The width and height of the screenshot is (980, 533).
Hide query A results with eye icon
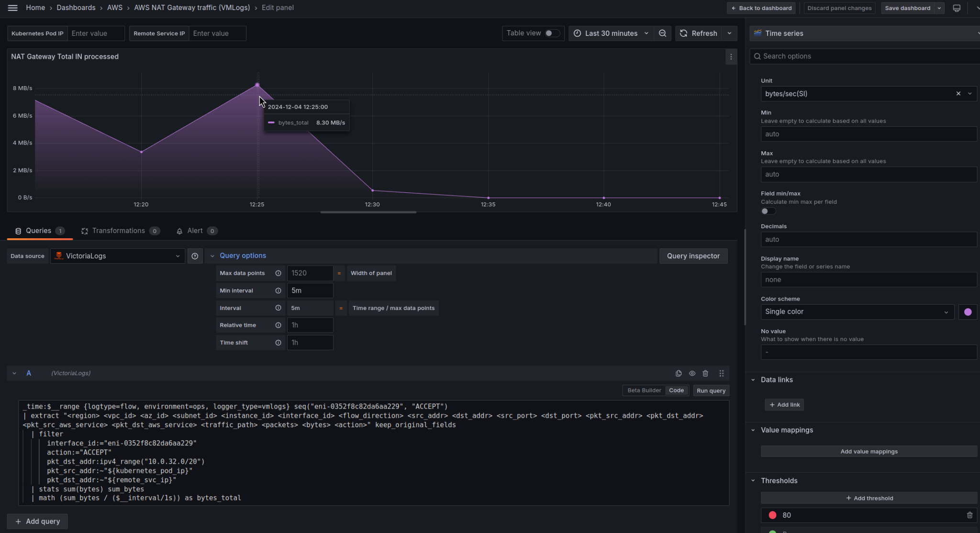coord(692,373)
